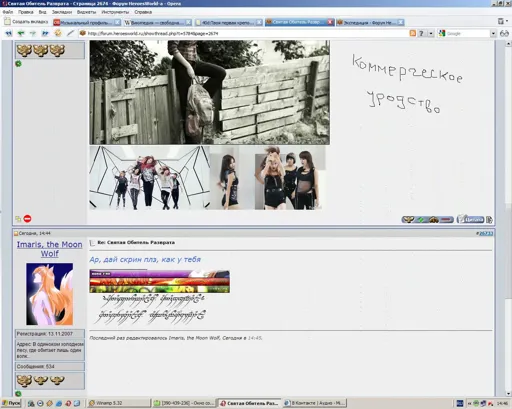Reload the current page
512x409 pixels.
58,33
